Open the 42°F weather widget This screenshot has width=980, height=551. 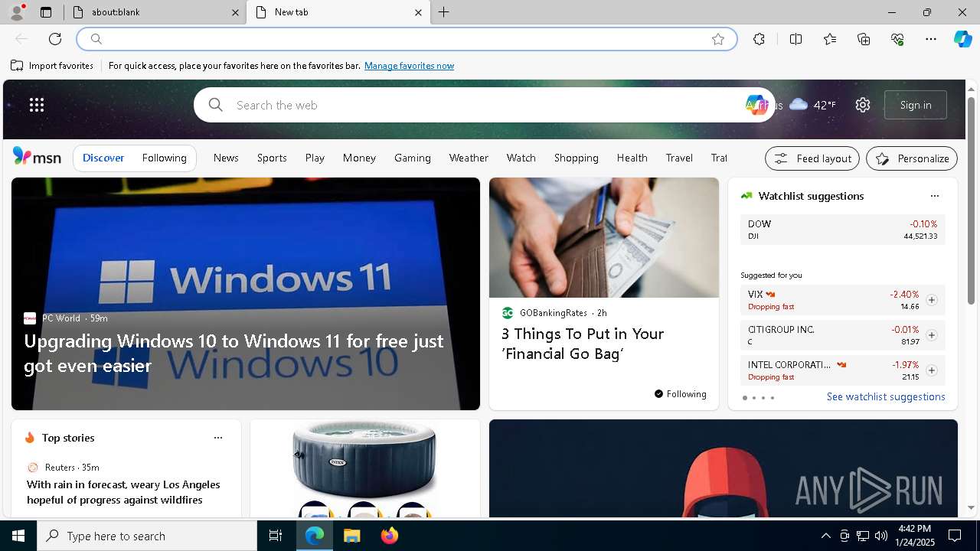pos(812,105)
